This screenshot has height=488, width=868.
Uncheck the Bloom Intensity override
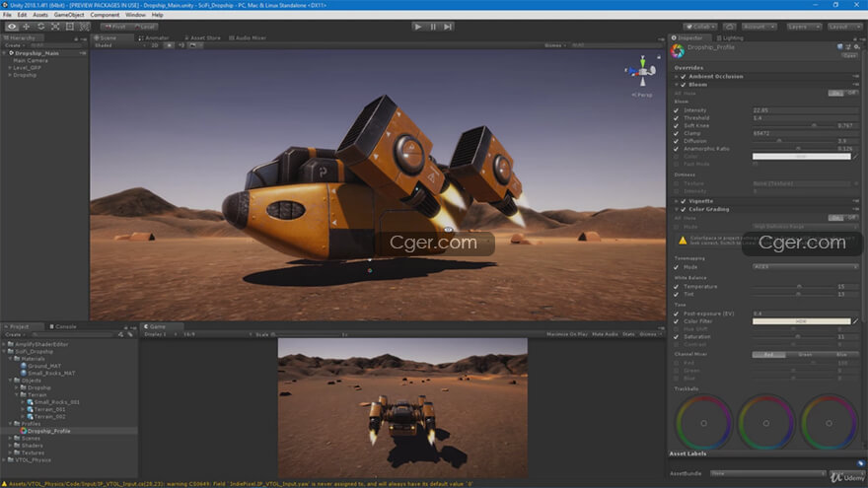676,110
